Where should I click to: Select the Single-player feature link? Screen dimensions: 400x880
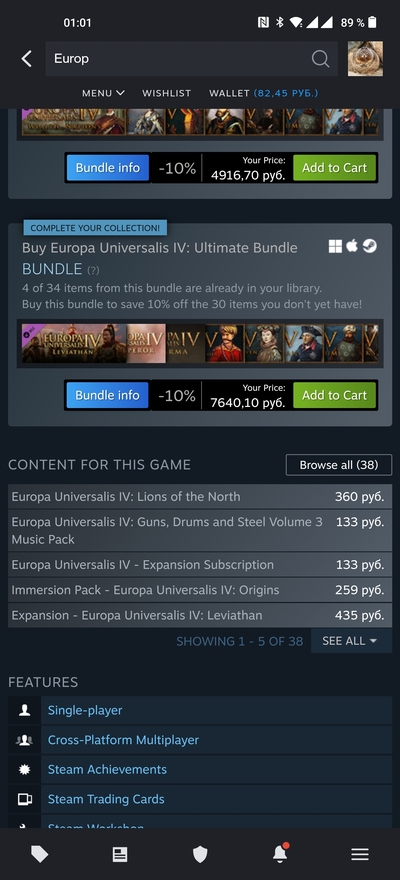tap(85, 710)
